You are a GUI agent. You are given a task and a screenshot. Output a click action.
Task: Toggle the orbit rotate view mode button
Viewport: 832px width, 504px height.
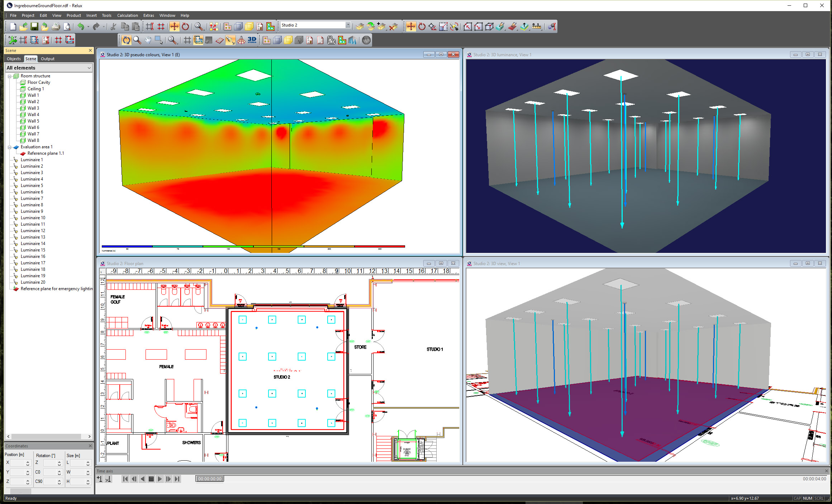pyautogui.click(x=126, y=40)
